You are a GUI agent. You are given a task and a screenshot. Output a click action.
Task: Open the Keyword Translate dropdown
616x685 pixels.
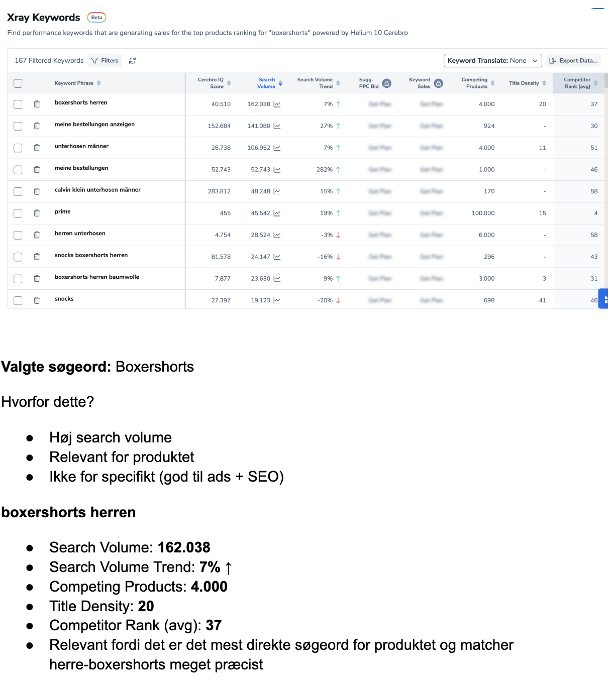tap(492, 61)
